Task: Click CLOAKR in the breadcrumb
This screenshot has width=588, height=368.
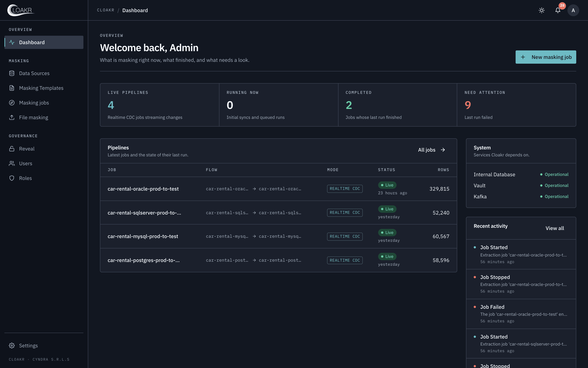Action: (106, 10)
